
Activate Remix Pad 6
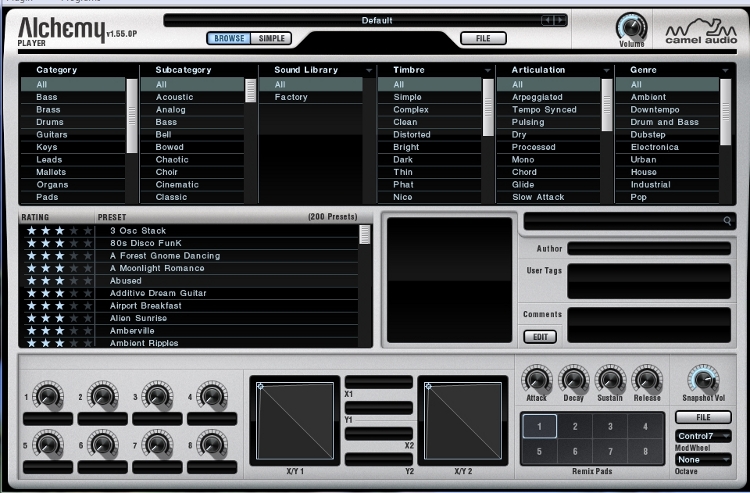(575, 451)
